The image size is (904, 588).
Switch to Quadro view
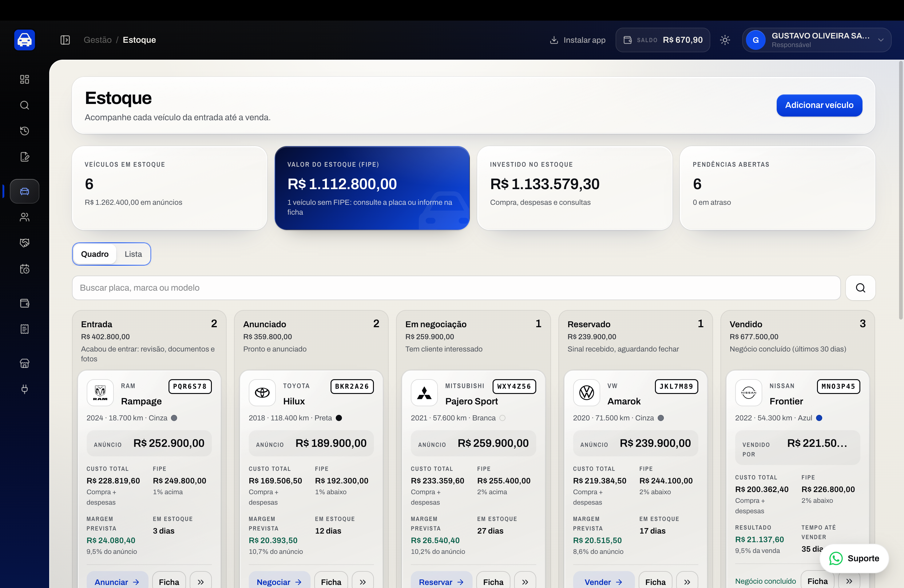(95, 254)
